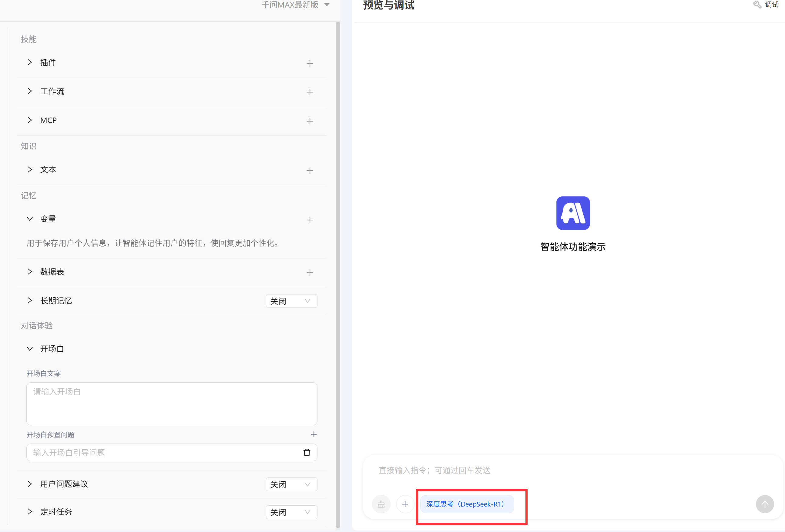
Task: Add a new variable with plus icon
Action: pyautogui.click(x=310, y=220)
